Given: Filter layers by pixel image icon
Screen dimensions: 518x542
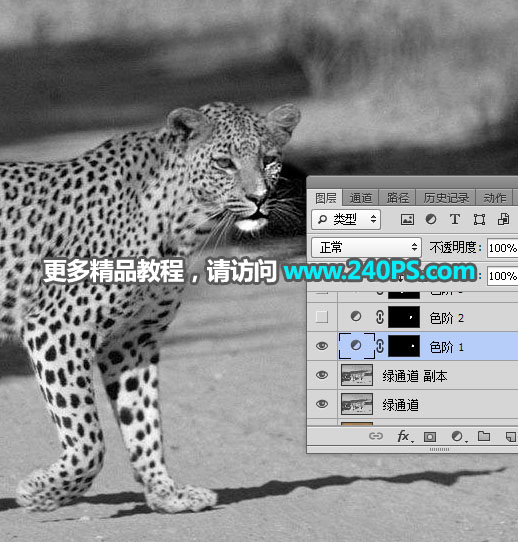Looking at the screenshot, I should [407, 219].
